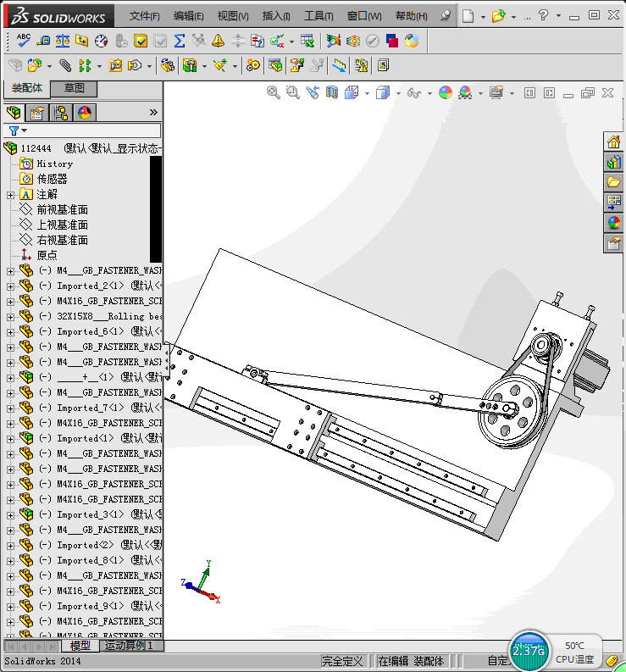The width and height of the screenshot is (626, 672).
Task: Expand the 注解 annotations node
Action: tap(10, 195)
